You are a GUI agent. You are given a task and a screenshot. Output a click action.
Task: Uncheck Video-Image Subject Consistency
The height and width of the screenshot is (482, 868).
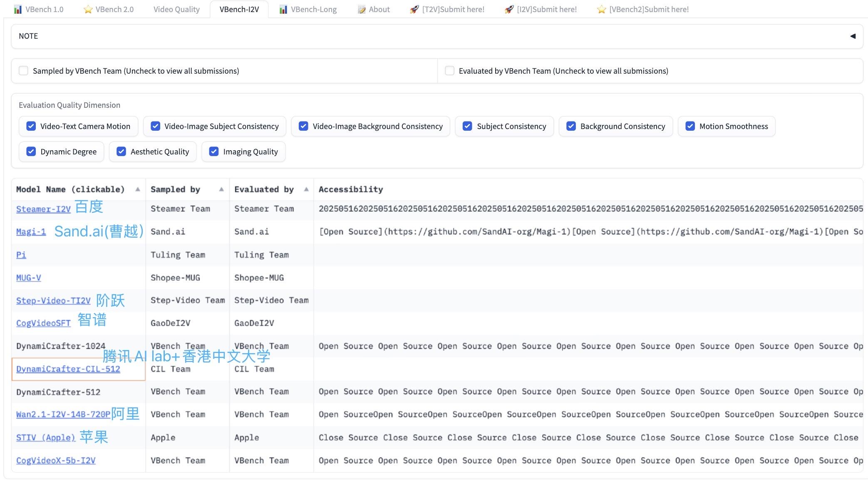click(155, 126)
